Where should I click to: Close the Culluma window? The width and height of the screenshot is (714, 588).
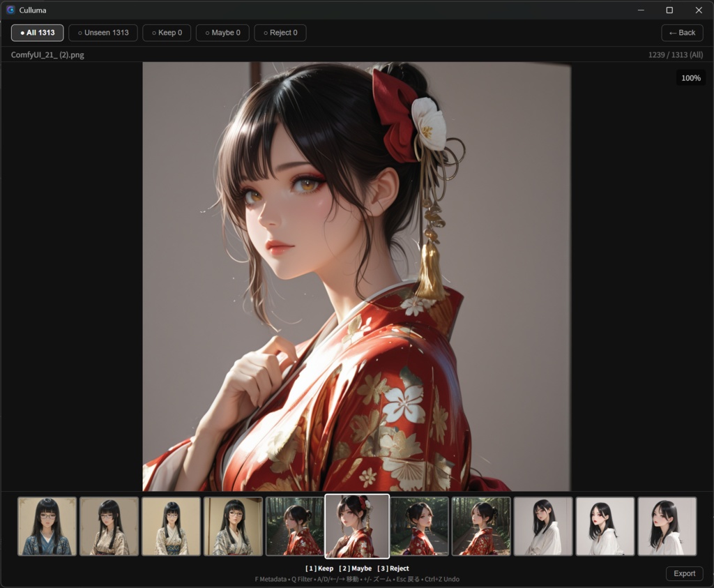click(x=699, y=10)
